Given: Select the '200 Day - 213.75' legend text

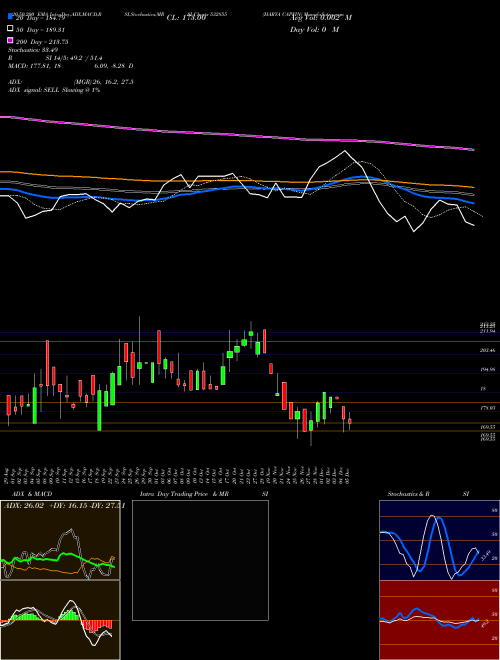Looking at the screenshot, I should [42, 42].
